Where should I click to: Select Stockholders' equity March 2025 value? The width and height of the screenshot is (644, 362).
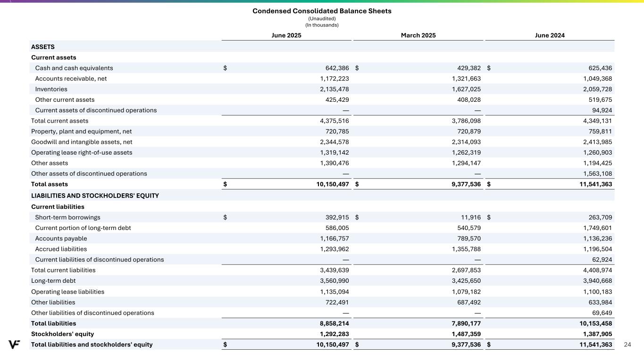464,334
